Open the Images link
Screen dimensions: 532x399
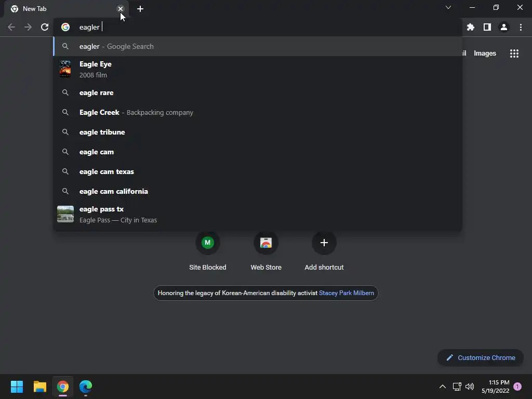485,54
